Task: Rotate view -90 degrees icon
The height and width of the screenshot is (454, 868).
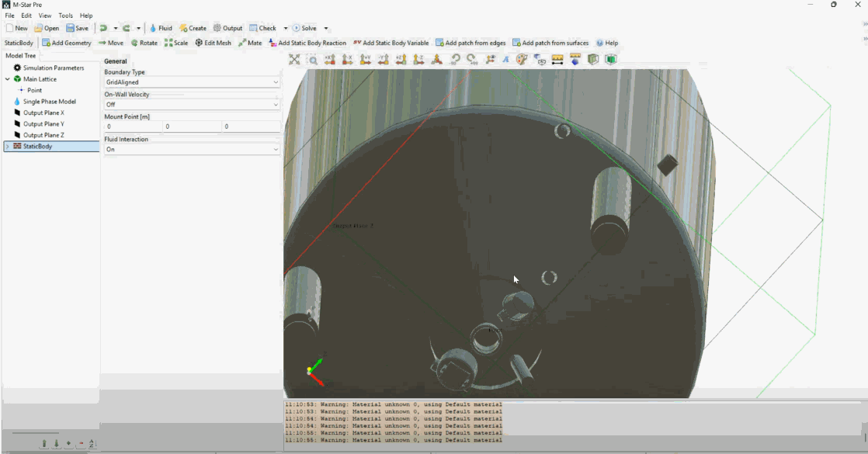Action: (x=455, y=59)
